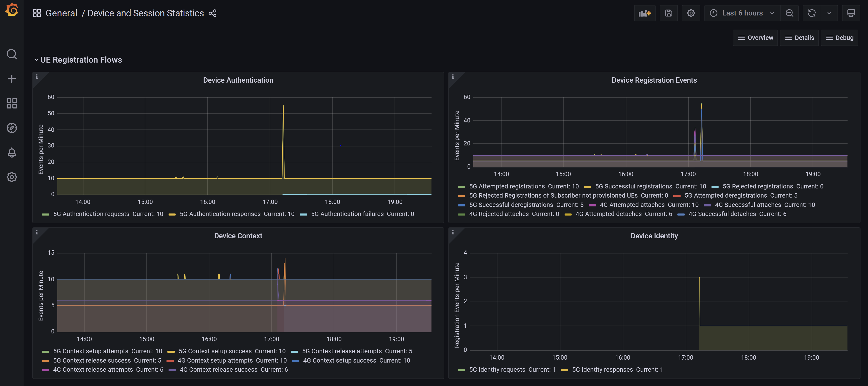Click the General folder breadcrumb link
The image size is (868, 386).
coord(61,13)
